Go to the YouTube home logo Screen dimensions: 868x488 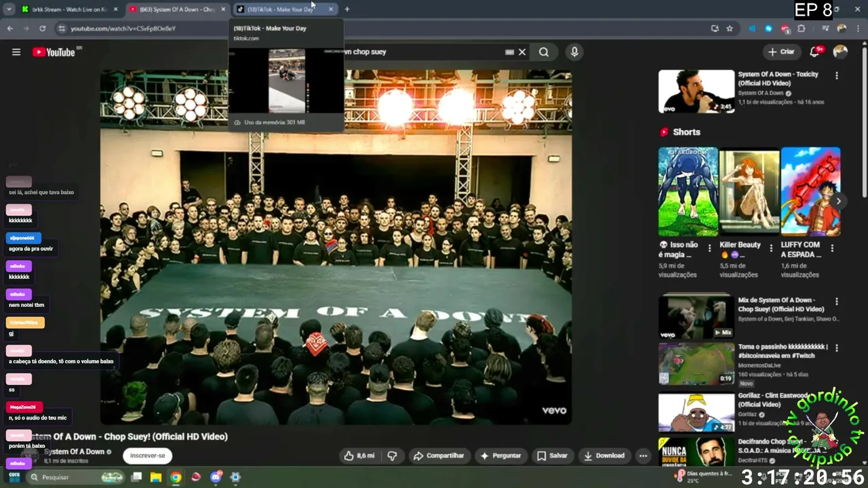pos(54,52)
